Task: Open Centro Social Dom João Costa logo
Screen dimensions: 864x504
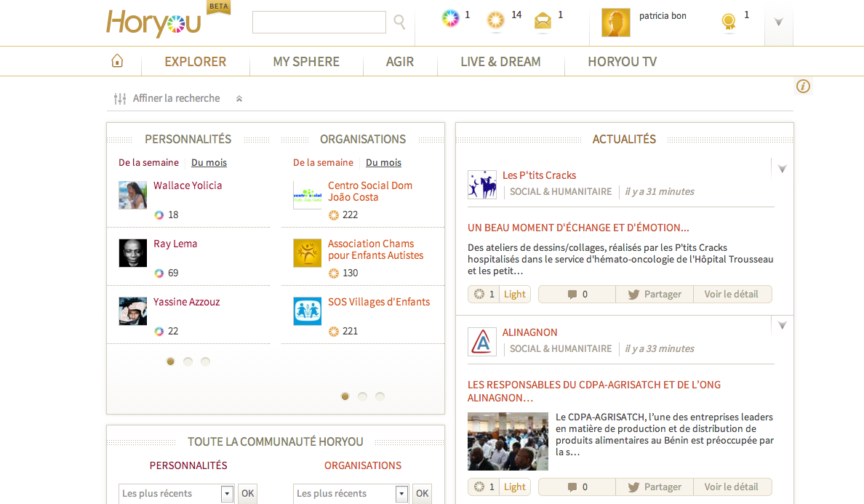Action: click(x=308, y=195)
